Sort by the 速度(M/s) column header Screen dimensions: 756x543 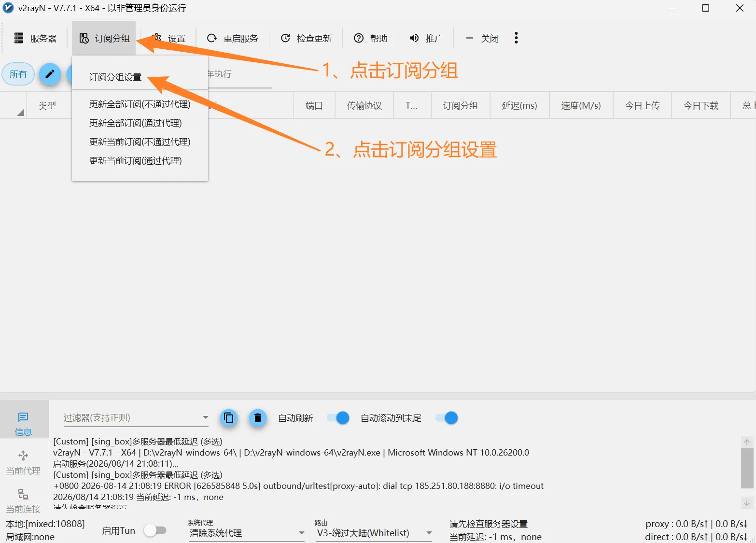click(581, 105)
